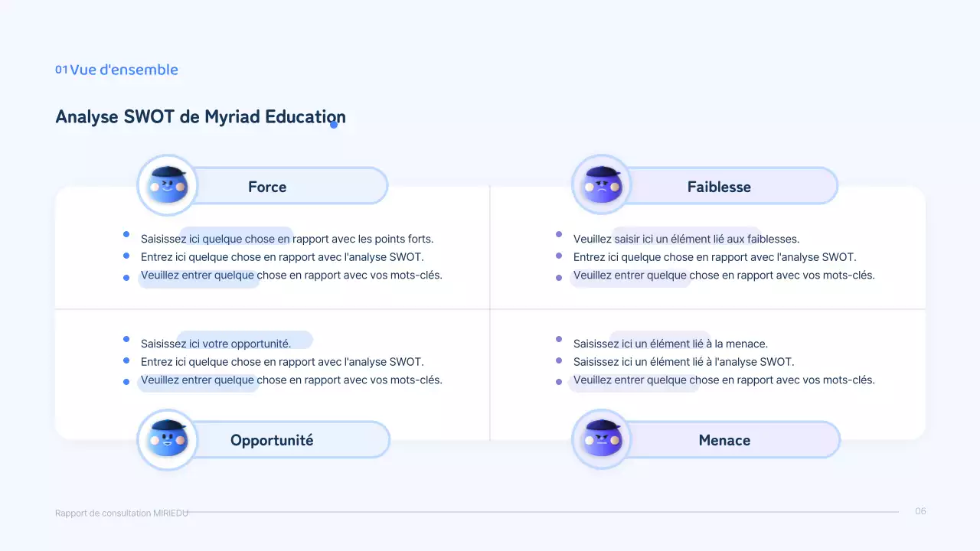Click the happy Opportunité mascot icon

click(167, 439)
